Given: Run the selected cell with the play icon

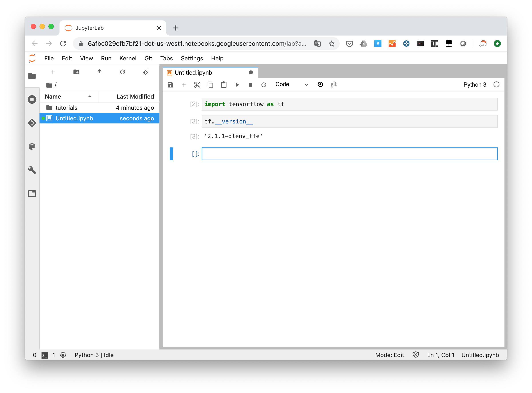Looking at the screenshot, I should pos(237,85).
